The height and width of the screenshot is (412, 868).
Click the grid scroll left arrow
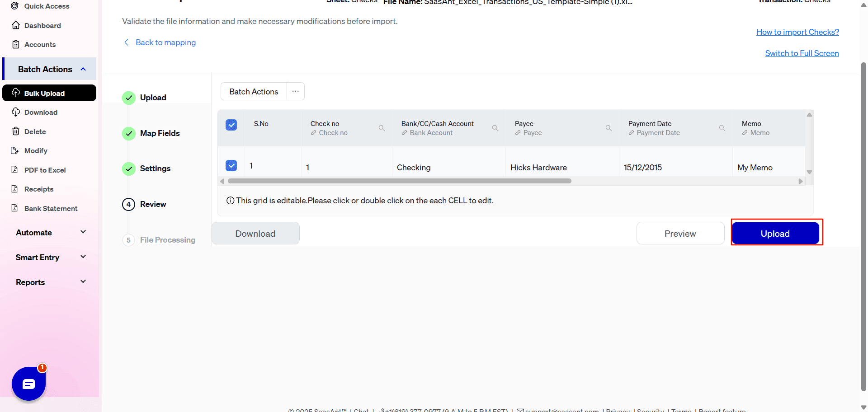pyautogui.click(x=222, y=181)
